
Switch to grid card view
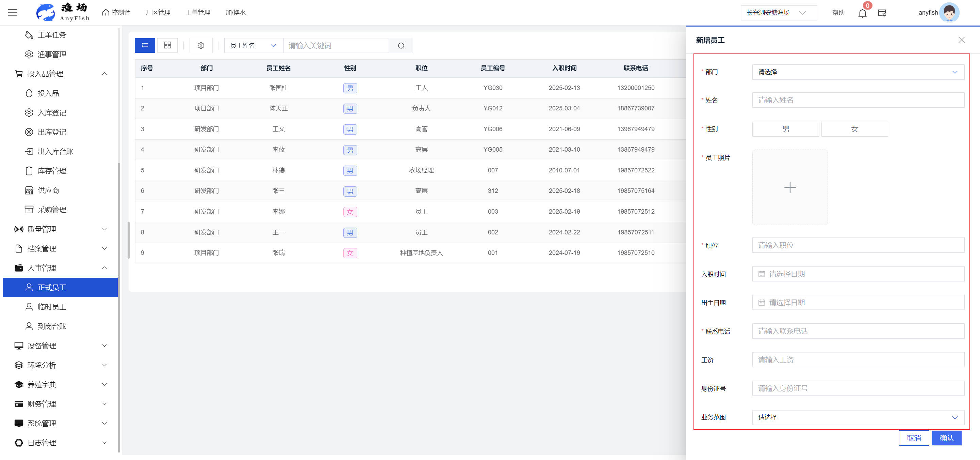[167, 45]
